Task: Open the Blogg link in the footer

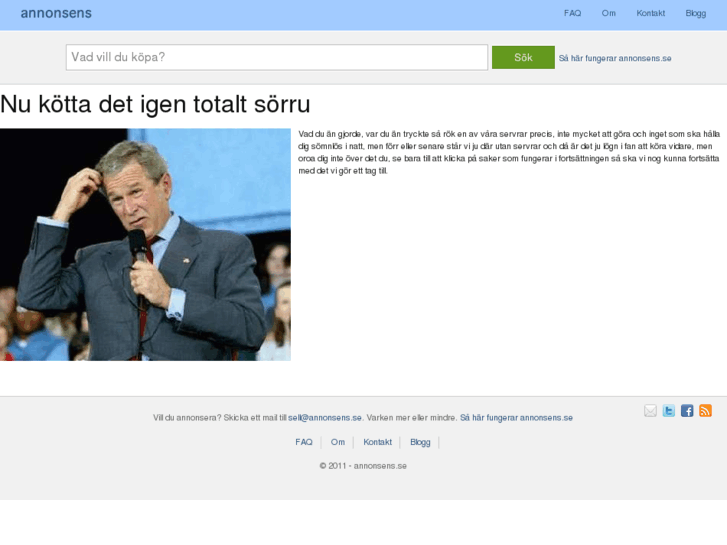Action: coord(420,442)
